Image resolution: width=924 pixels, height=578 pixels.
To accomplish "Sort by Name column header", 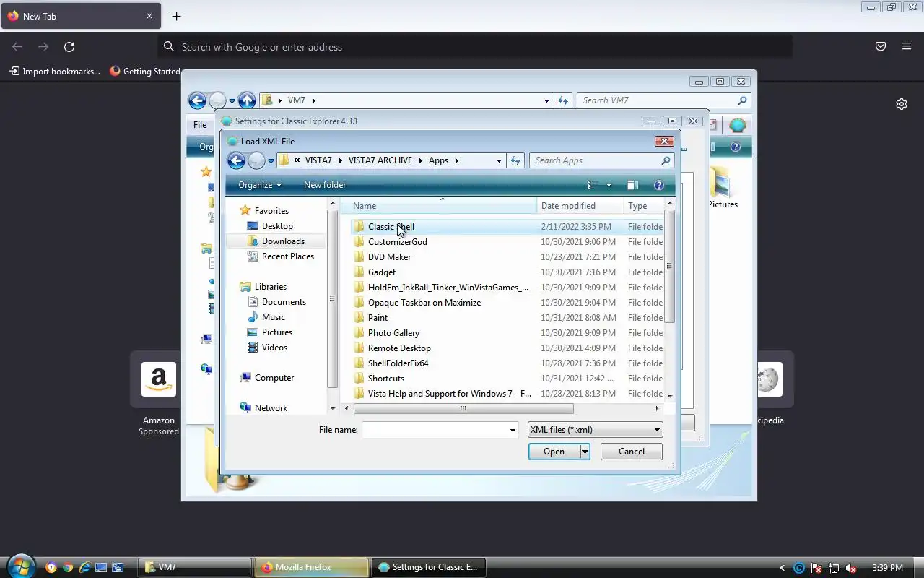I will click(438, 206).
